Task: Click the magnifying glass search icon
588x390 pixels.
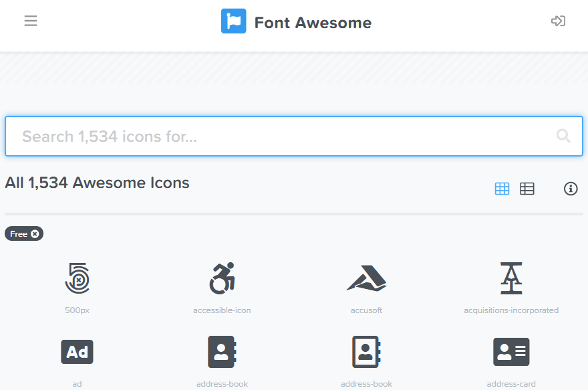Action: pyautogui.click(x=563, y=136)
